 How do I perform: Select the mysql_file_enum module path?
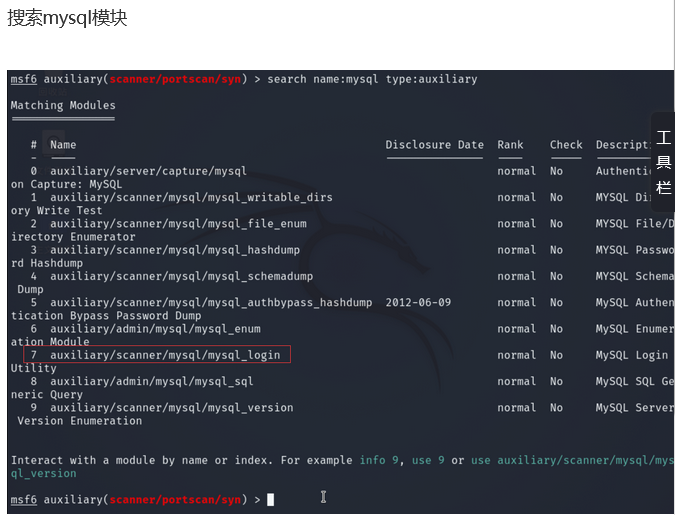click(178, 224)
